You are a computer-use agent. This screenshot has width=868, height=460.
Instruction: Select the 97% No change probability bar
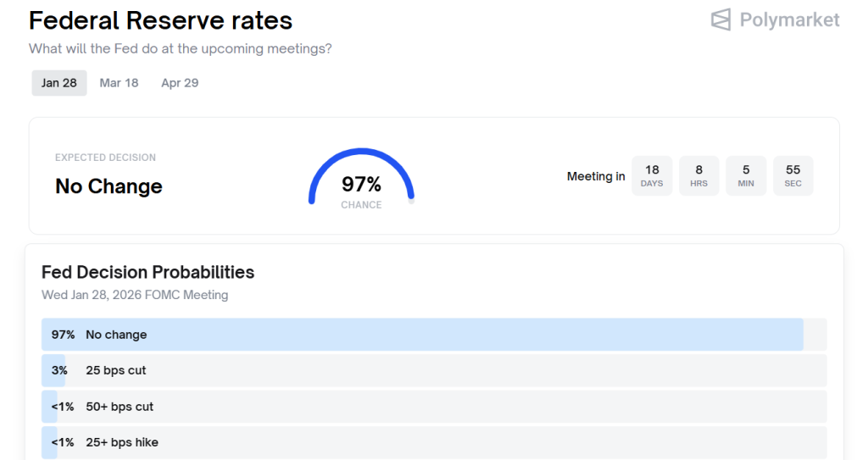[422, 335]
